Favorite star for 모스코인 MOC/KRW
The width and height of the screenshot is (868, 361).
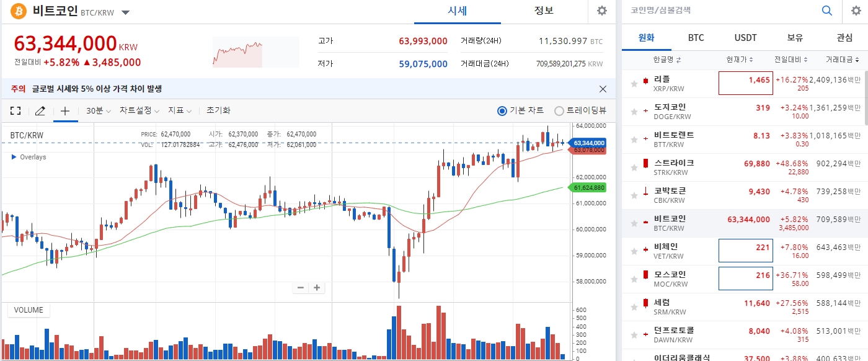click(x=634, y=279)
